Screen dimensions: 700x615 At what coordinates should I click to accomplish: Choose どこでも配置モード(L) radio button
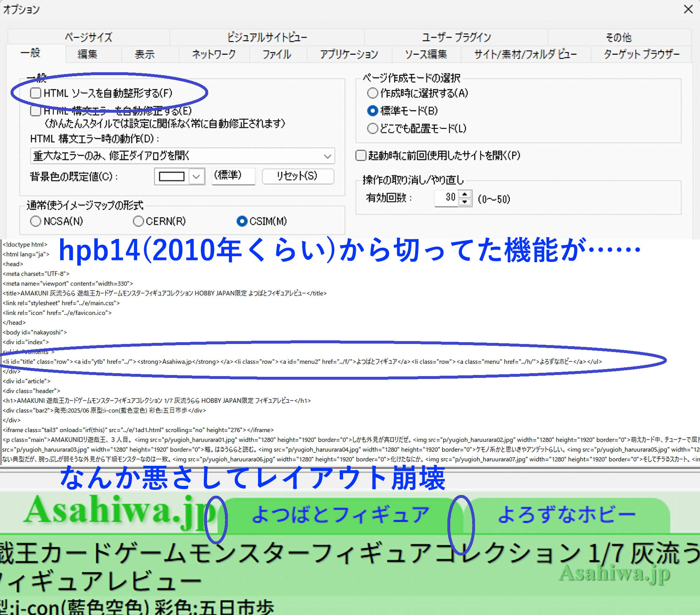coord(372,128)
